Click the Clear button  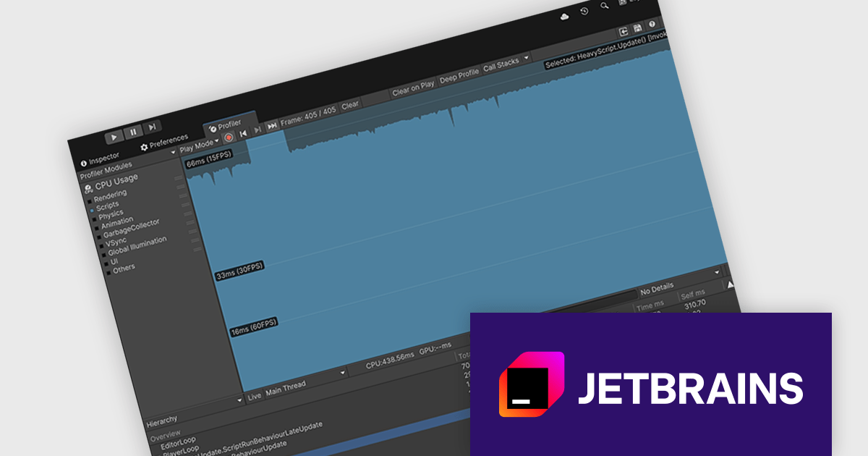tap(349, 106)
